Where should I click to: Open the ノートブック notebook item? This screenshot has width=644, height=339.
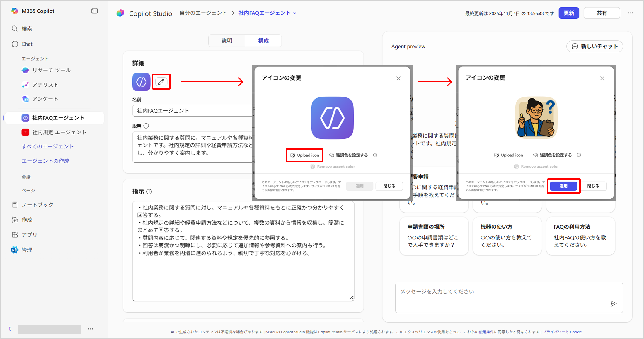tap(37, 205)
